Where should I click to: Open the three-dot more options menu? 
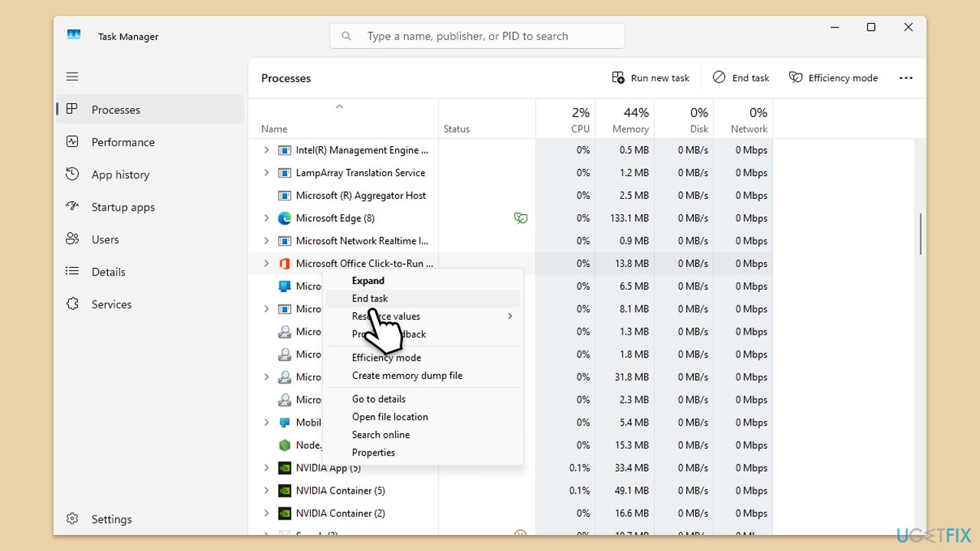[906, 78]
